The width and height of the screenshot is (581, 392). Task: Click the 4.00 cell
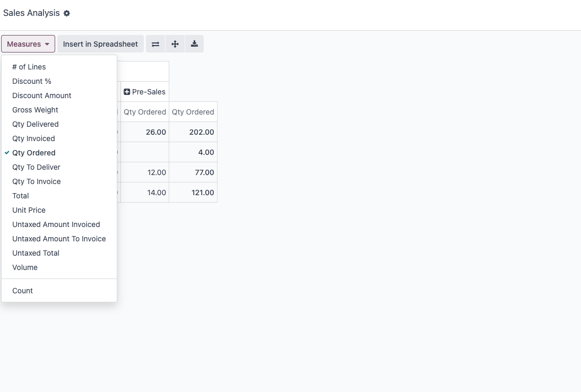[193, 152]
